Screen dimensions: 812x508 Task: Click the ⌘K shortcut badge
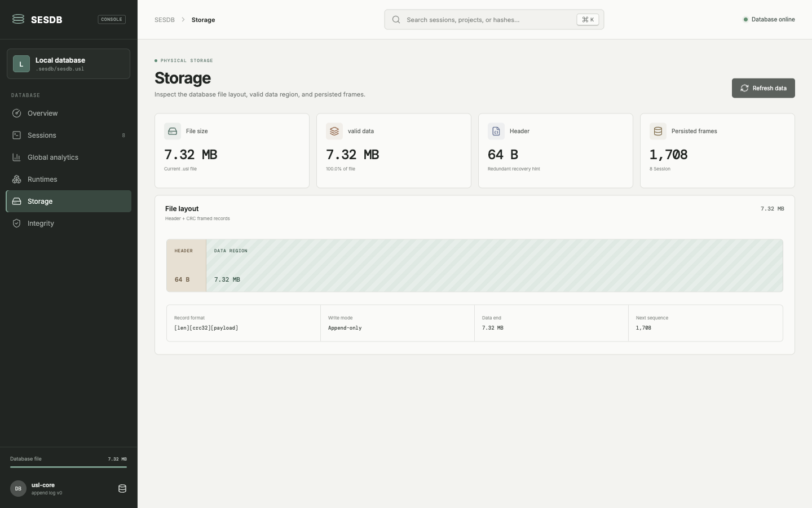point(588,19)
